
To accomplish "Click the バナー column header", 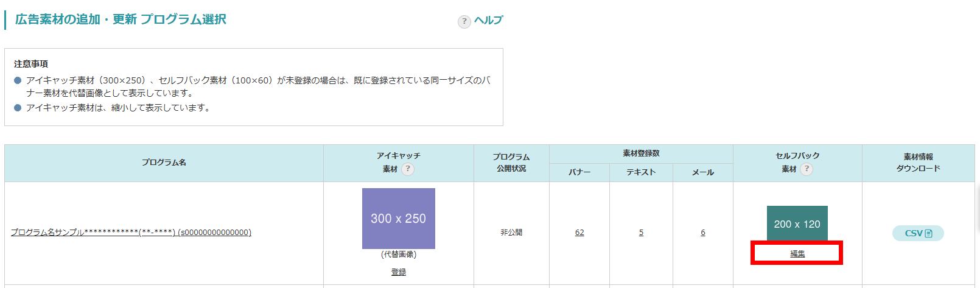I will click(x=579, y=172).
